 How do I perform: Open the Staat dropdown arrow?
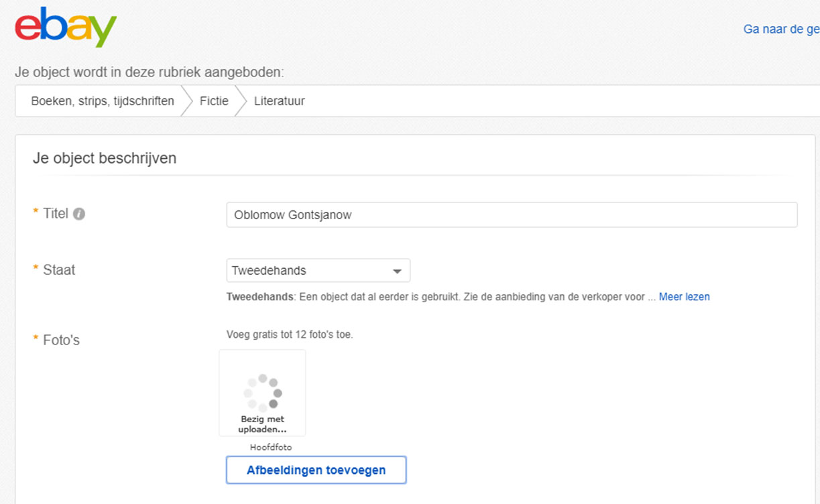[x=397, y=271]
